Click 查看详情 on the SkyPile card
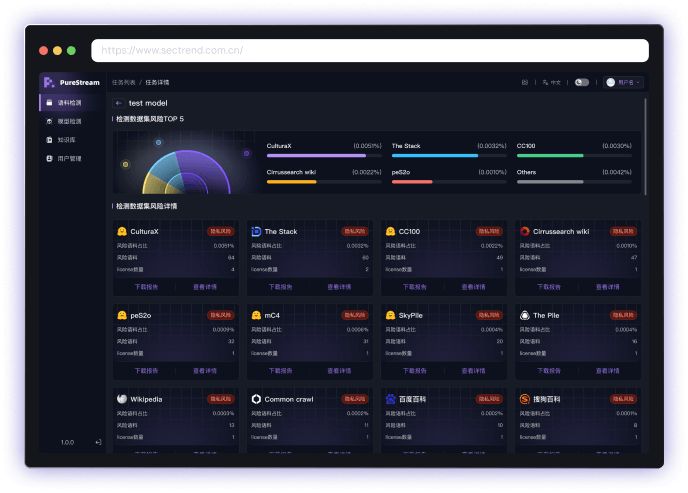 point(474,370)
